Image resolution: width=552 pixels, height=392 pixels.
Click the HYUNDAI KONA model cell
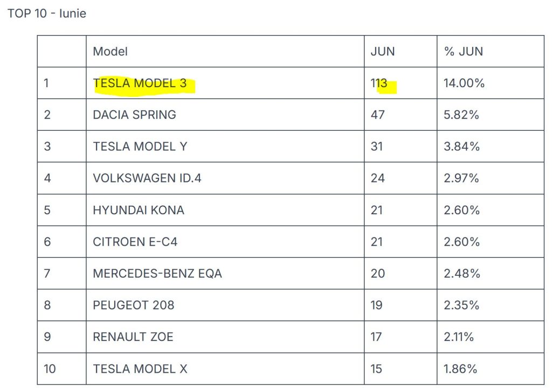click(139, 210)
